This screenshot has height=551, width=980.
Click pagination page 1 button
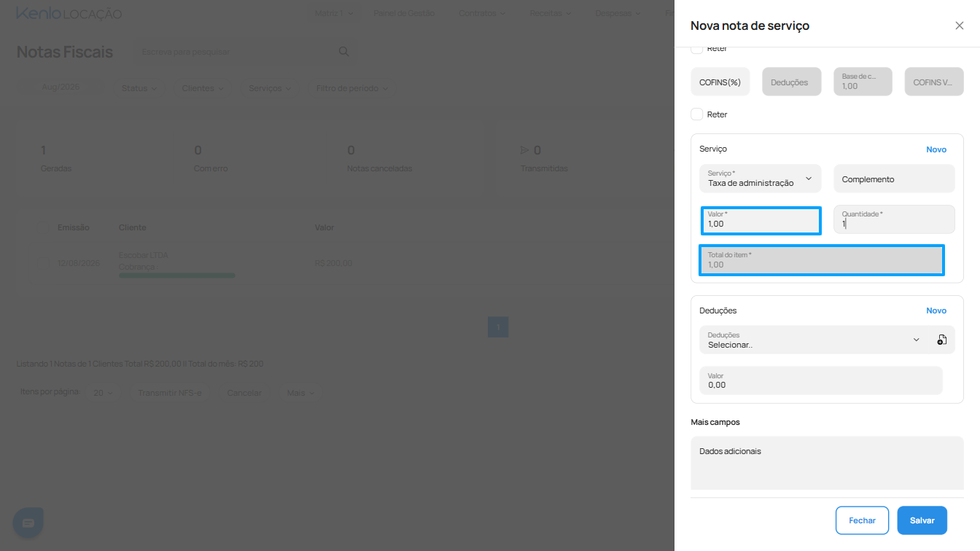[498, 327]
